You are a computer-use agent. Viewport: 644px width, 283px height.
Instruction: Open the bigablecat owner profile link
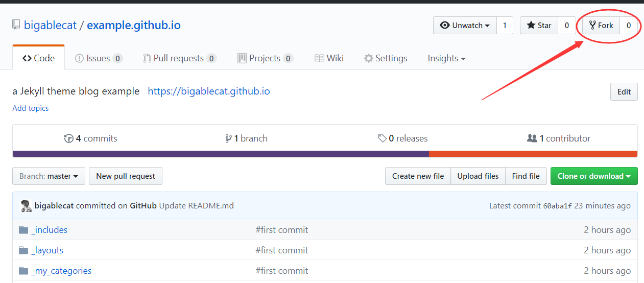click(x=50, y=25)
